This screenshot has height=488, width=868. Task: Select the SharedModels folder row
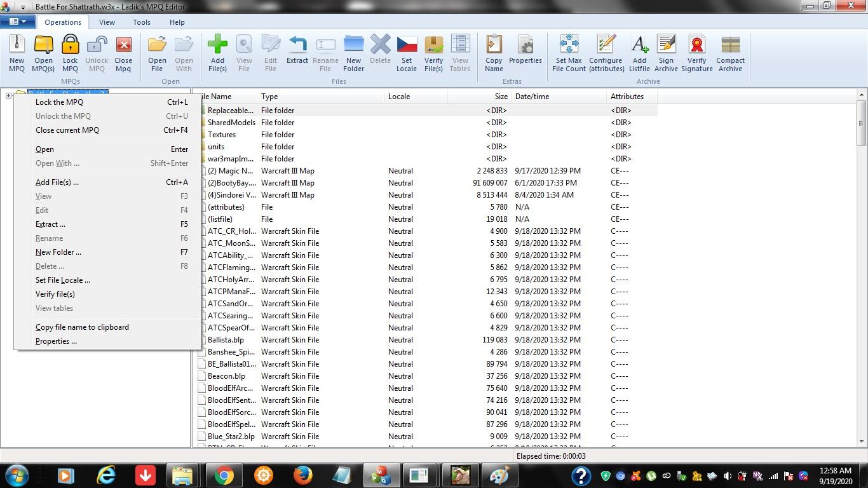coord(427,122)
